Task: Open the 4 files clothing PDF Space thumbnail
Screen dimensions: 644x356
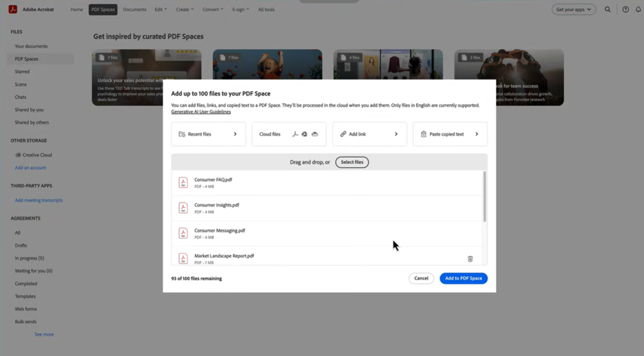Action: click(388, 65)
